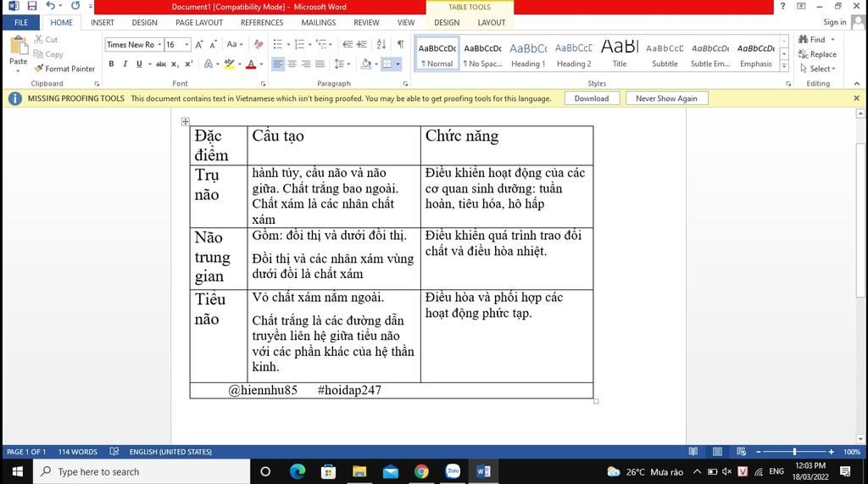This screenshot has height=484, width=868.
Task: Toggle italic formatting
Action: point(125,64)
